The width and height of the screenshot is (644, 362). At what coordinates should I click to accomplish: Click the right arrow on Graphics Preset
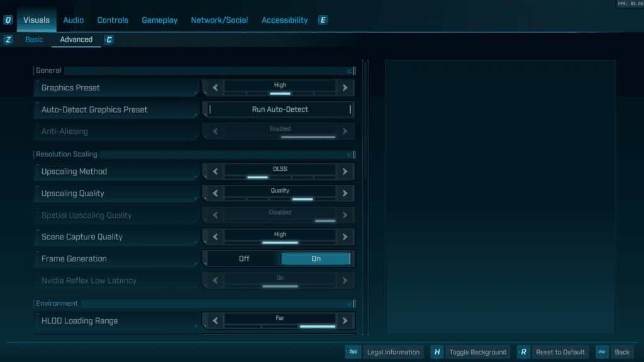345,87
